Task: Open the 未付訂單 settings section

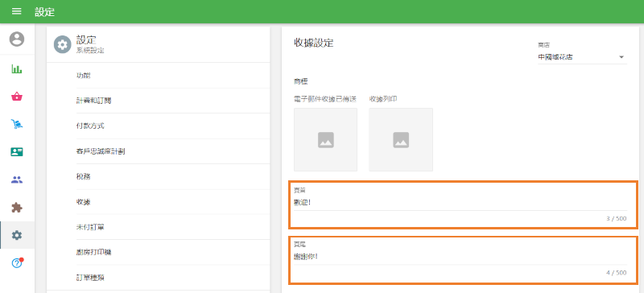Action: [x=173, y=227]
